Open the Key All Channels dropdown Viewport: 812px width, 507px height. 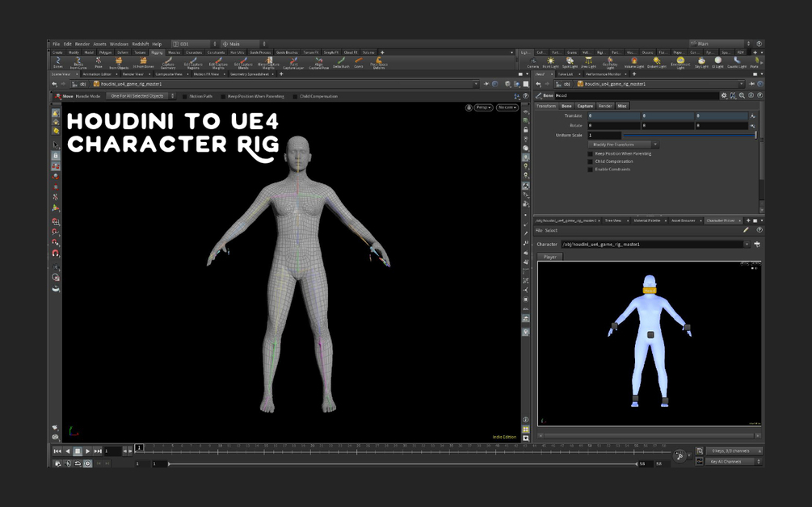[734, 462]
